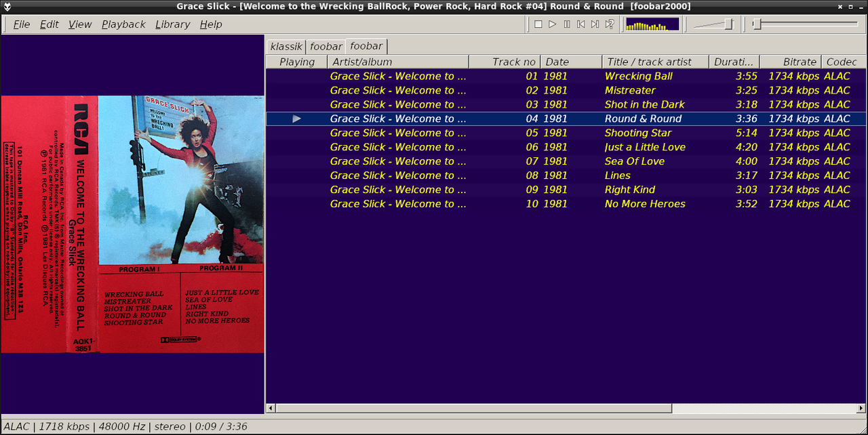
Task: Click the status bar playback info
Action: (x=125, y=427)
